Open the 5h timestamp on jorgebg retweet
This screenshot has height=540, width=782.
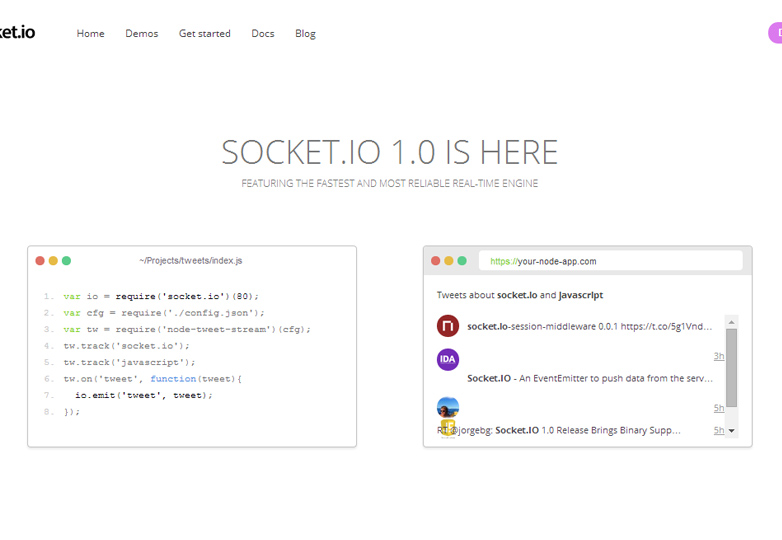pyautogui.click(x=719, y=430)
